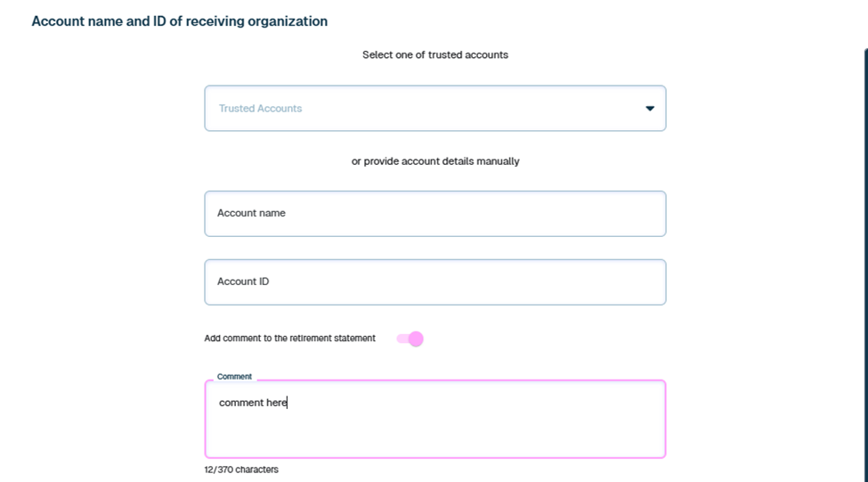Click 'or provide account details manually' text

point(434,161)
